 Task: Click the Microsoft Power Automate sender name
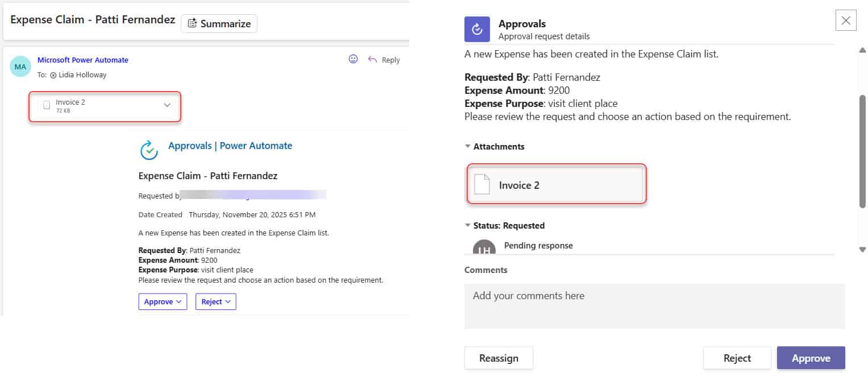(82, 60)
